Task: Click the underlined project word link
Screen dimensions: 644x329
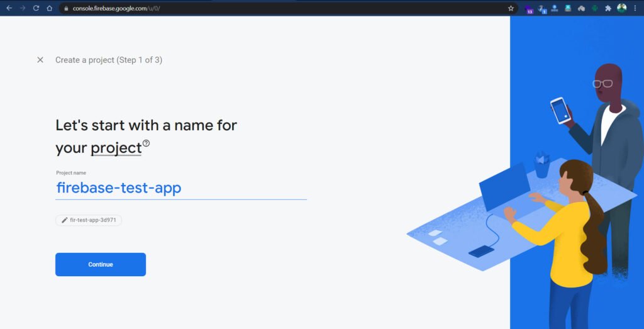Action: [x=116, y=148]
